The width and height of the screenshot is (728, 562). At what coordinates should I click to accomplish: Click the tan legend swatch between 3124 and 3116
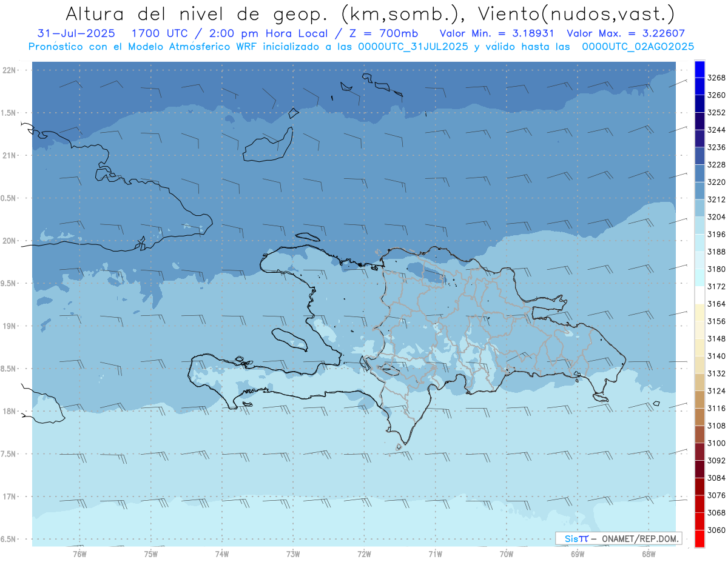[699, 400]
